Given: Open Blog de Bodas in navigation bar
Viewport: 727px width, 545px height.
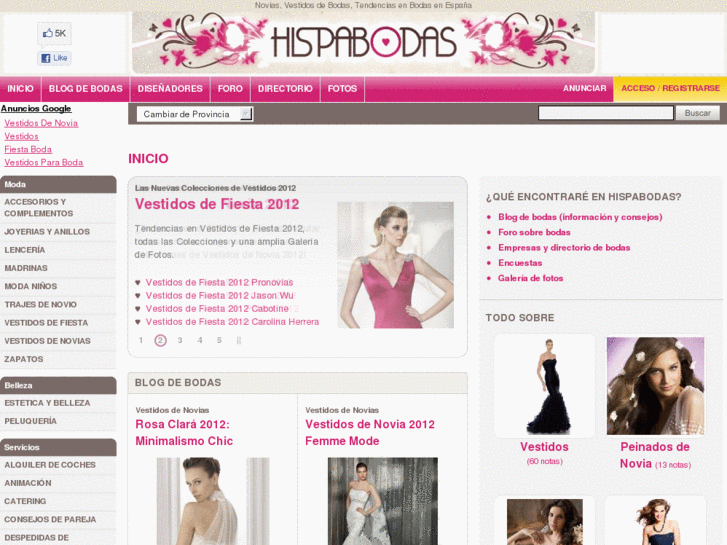Looking at the screenshot, I should (x=86, y=89).
